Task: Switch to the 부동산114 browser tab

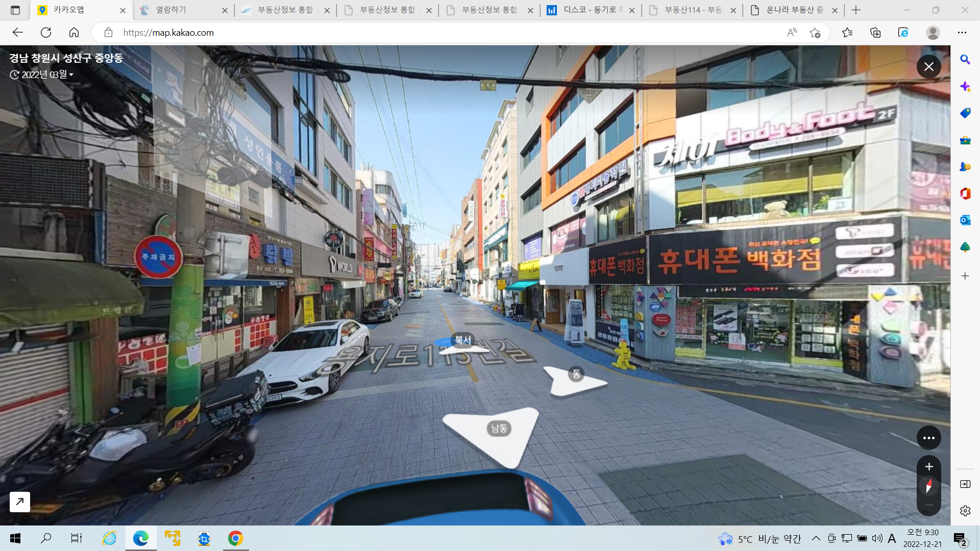Action: [692, 10]
